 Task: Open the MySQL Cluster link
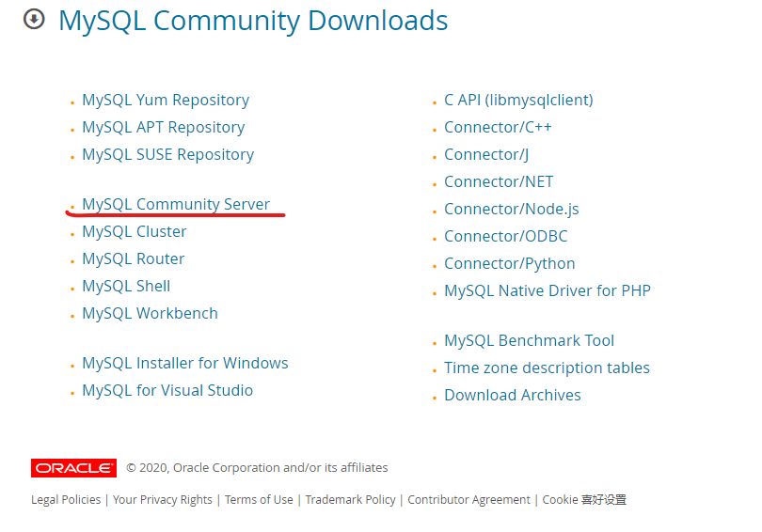135,231
